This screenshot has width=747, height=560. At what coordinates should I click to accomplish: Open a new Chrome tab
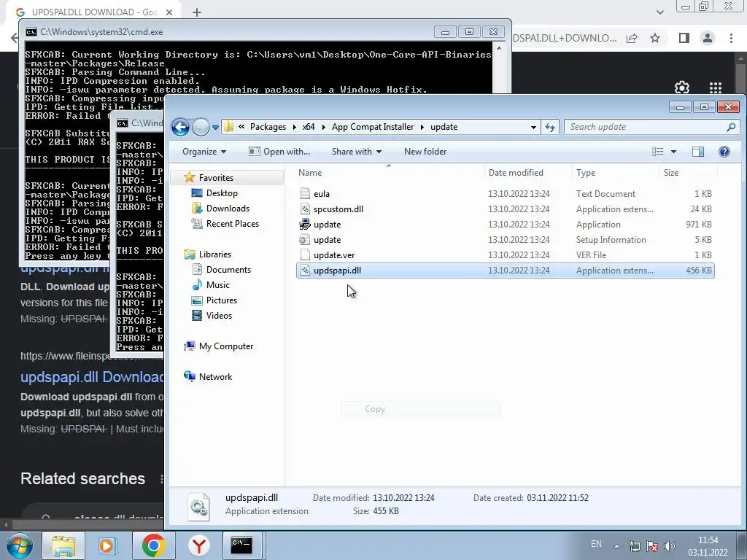[x=197, y=12]
